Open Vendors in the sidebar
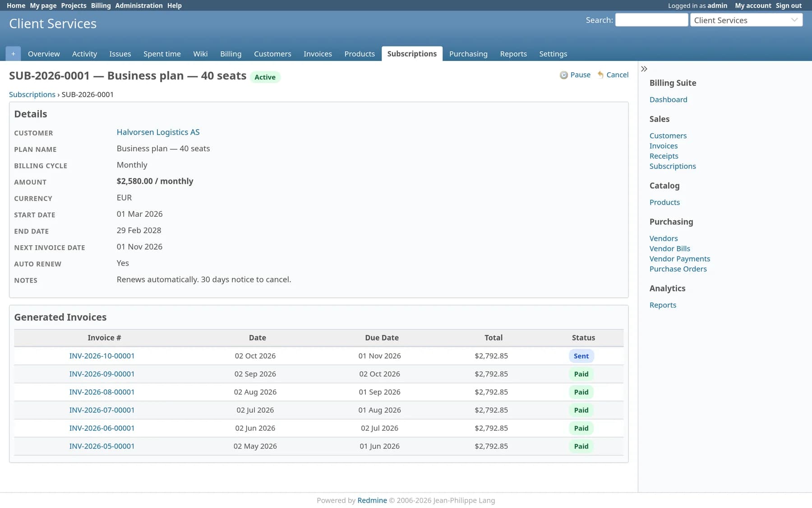 (x=664, y=238)
